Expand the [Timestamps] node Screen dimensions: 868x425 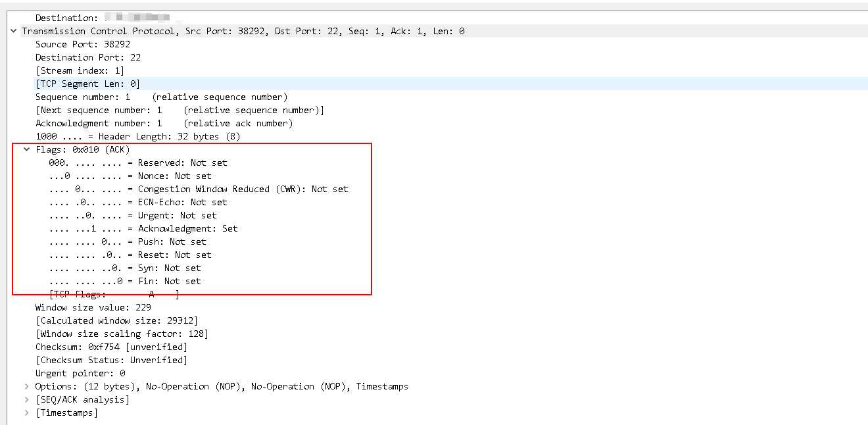pos(27,413)
